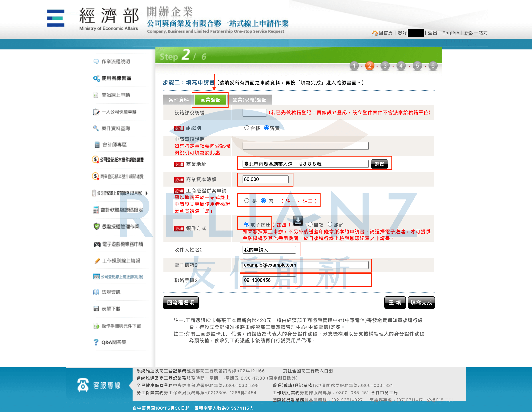Click 收件人姓名2 input field

[269, 250]
